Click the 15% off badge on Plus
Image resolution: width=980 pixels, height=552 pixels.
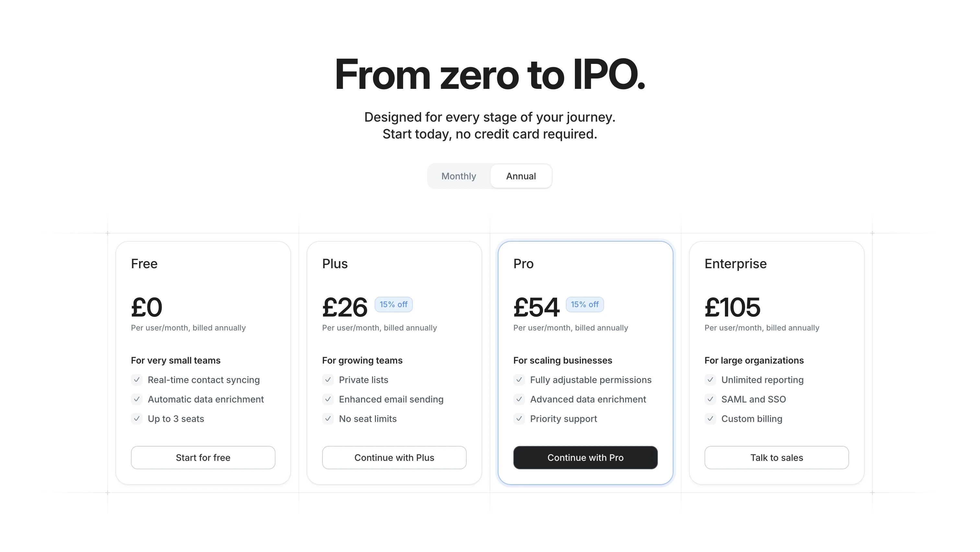[x=393, y=305]
